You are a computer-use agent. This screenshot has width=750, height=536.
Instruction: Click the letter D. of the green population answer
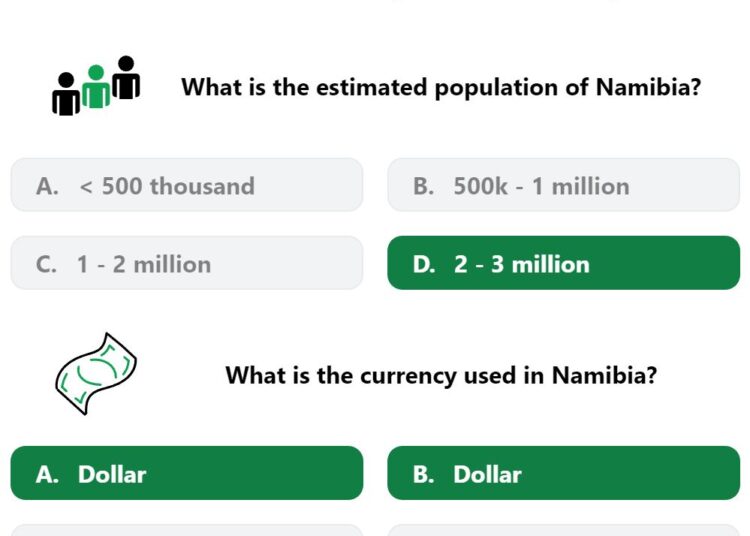[424, 264]
